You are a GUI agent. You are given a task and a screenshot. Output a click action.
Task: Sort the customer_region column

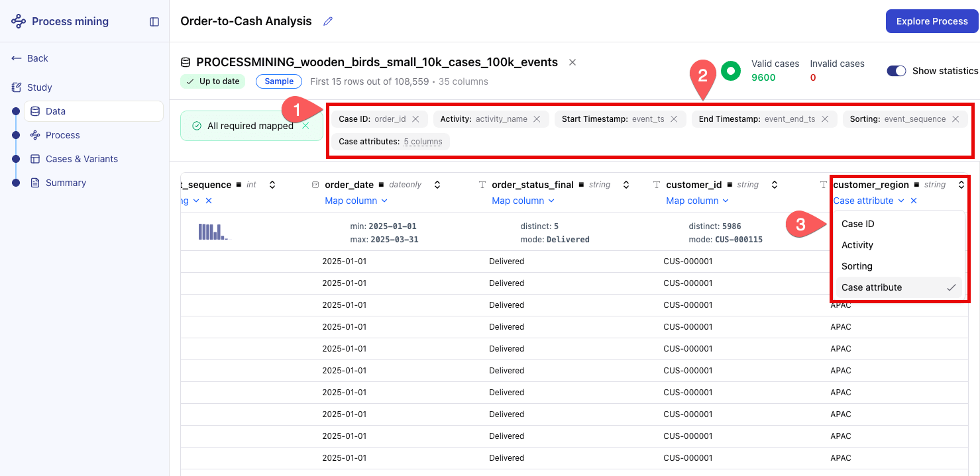pyautogui.click(x=961, y=185)
